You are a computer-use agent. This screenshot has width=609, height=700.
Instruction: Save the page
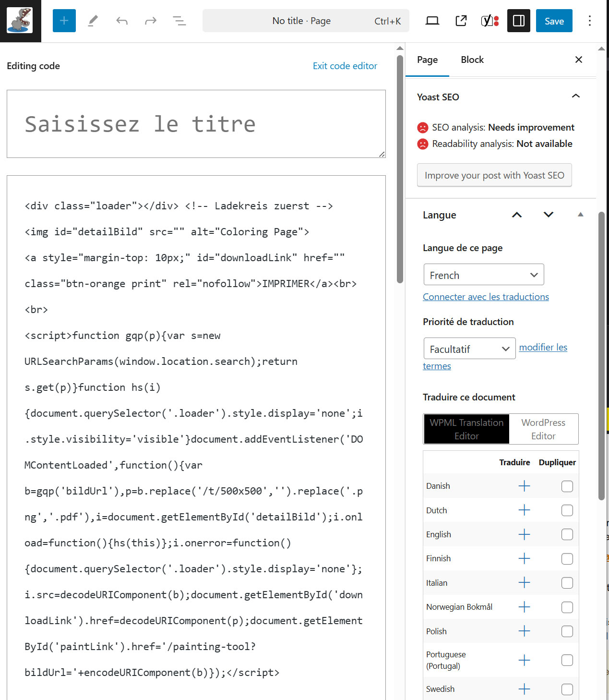tap(554, 21)
